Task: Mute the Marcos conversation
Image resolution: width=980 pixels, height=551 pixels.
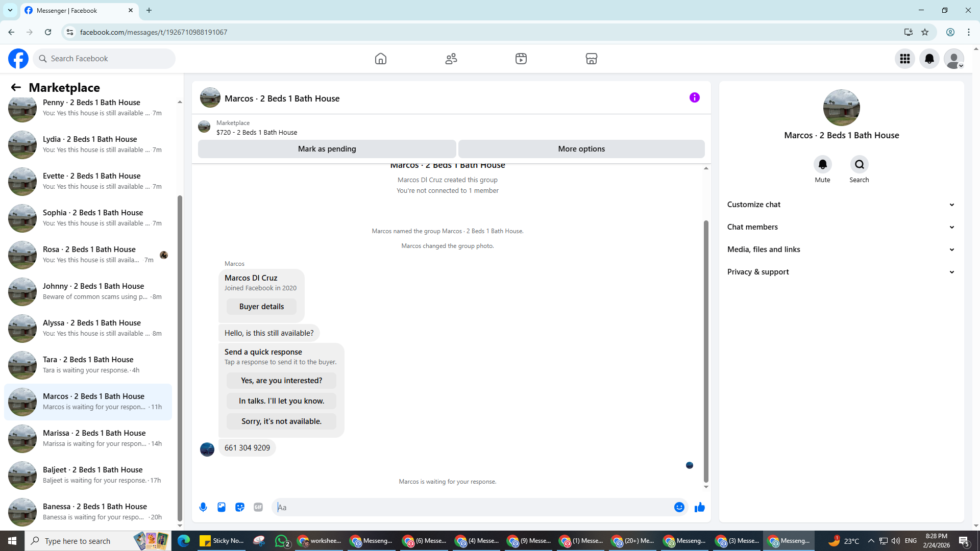Action: 822,164
